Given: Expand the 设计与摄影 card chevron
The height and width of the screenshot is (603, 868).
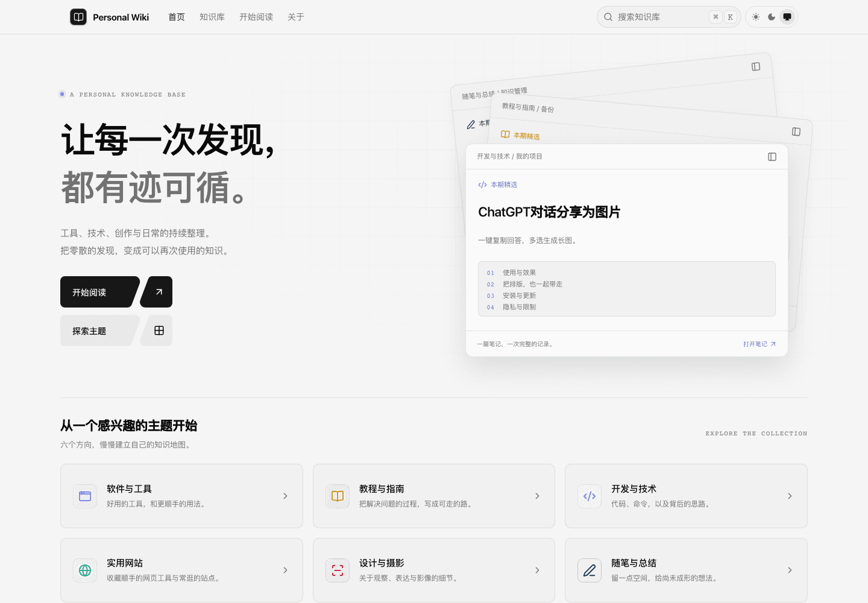Looking at the screenshot, I should click(x=537, y=570).
